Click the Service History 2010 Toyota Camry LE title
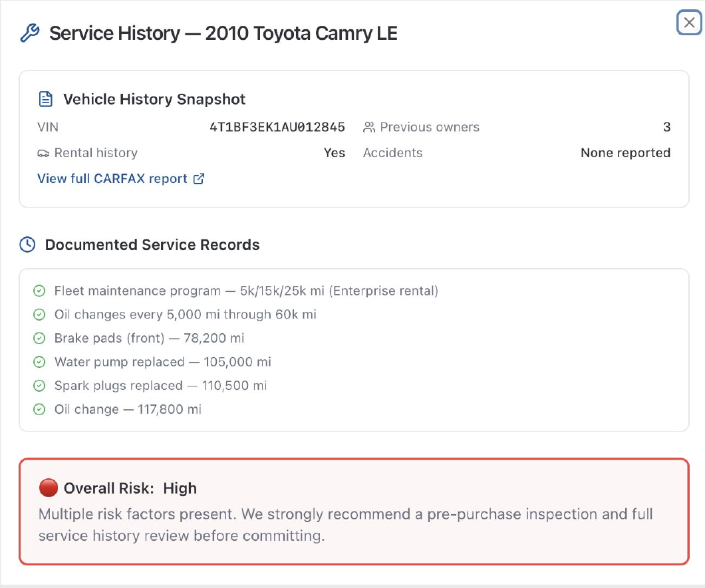 pos(223,33)
